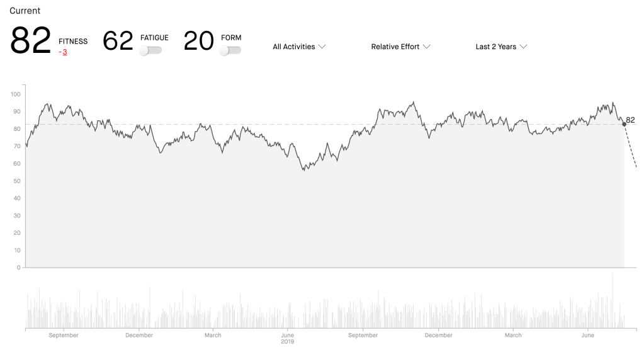Click the 62 Fatigue score number
This screenshot has width=644, height=347.
[x=118, y=41]
